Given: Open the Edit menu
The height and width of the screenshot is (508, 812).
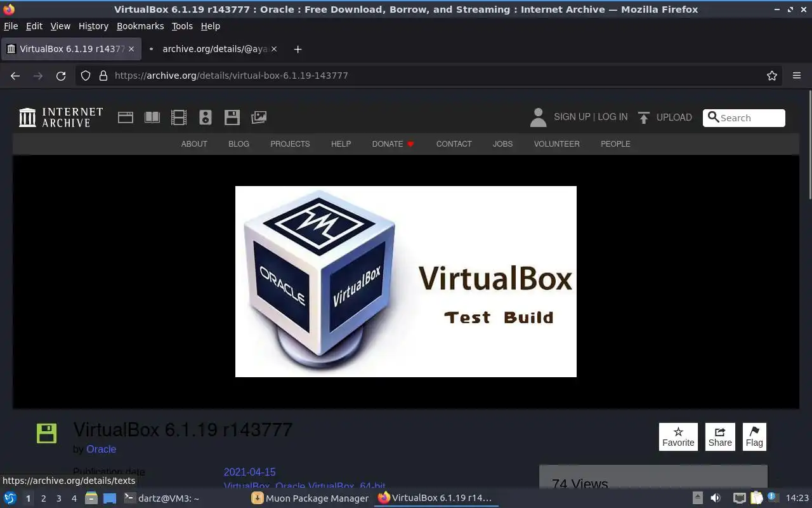Looking at the screenshot, I should point(34,26).
